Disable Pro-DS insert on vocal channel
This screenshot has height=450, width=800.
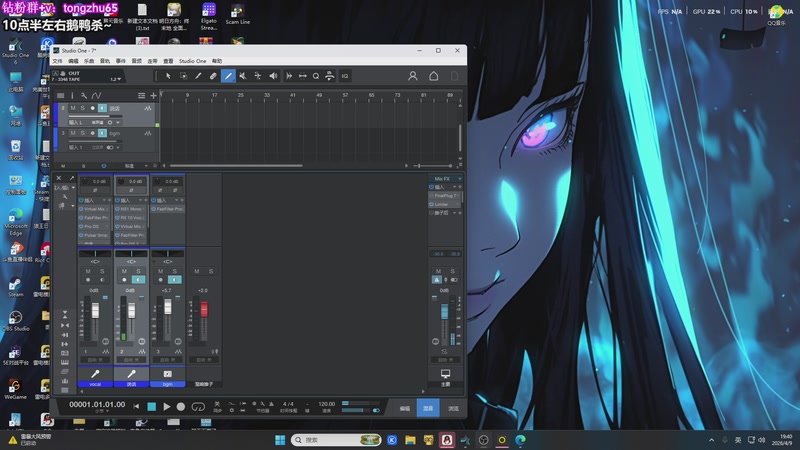tap(81, 226)
